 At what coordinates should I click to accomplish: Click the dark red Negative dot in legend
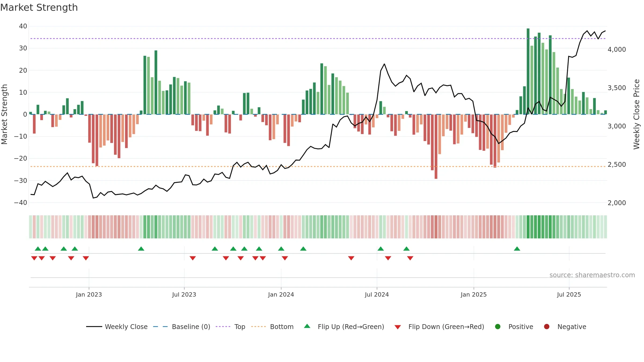click(547, 327)
